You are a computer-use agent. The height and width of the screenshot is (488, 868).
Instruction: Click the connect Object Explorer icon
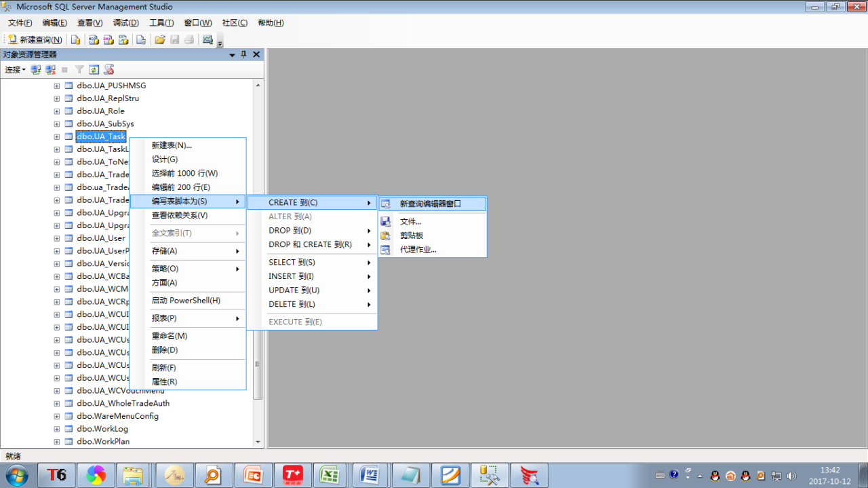(x=36, y=69)
